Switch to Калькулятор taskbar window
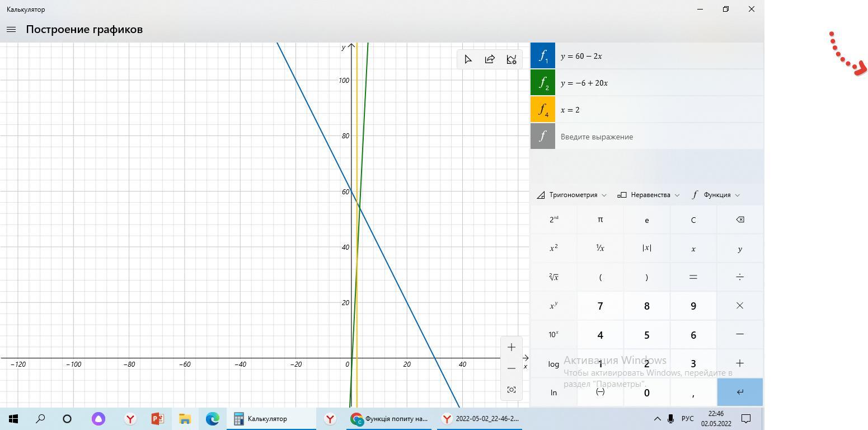This screenshot has width=868, height=430. [x=271, y=418]
